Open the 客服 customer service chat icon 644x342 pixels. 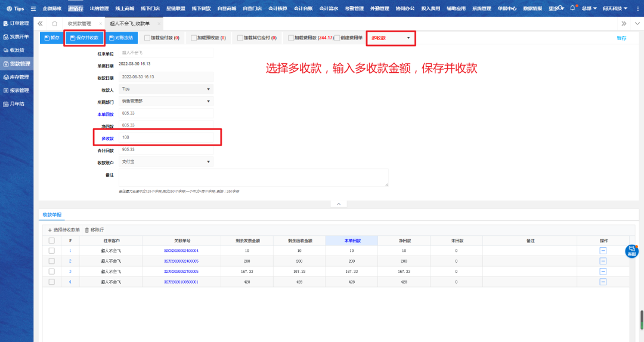(x=631, y=251)
